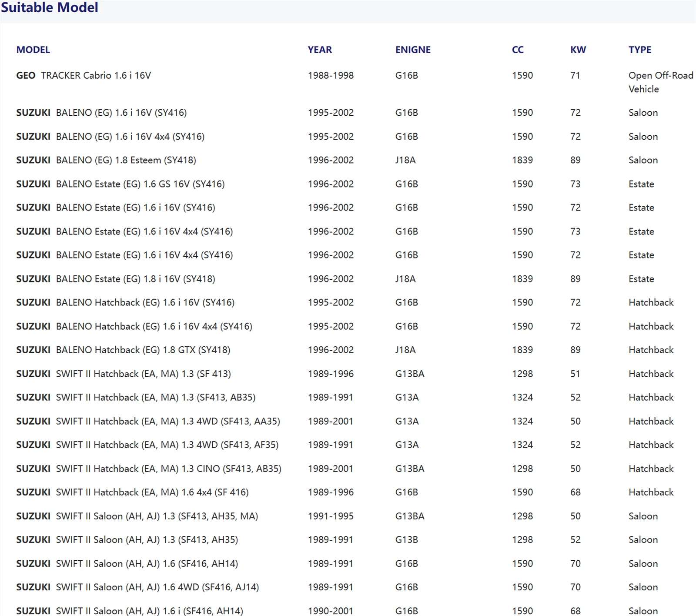Click 'Saloon' type in Esteem row
Screen dimensions: 696x616
(643, 160)
